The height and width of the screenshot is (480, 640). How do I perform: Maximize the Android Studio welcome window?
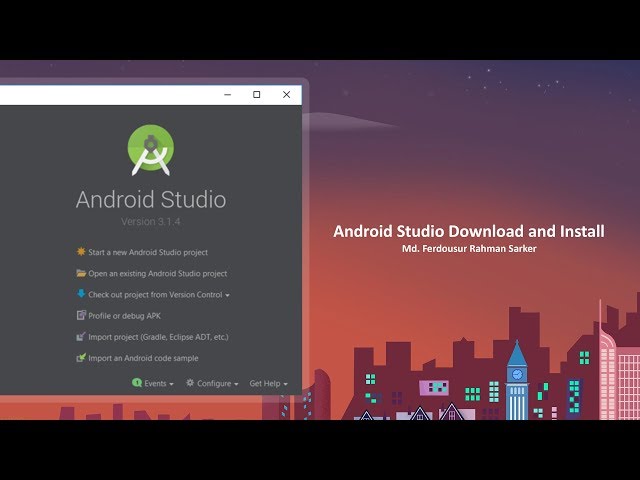257,95
